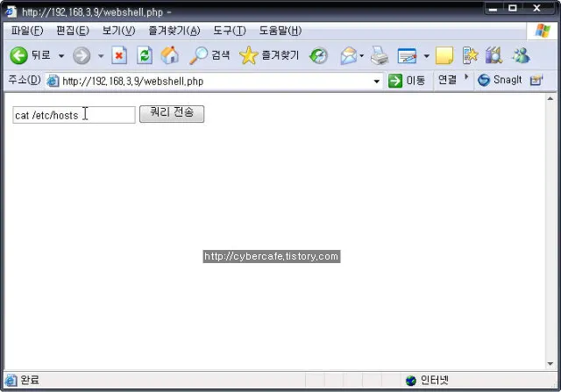Click the 쿼리 전송 submit button
Image resolution: width=561 pixels, height=392 pixels.
click(x=172, y=114)
